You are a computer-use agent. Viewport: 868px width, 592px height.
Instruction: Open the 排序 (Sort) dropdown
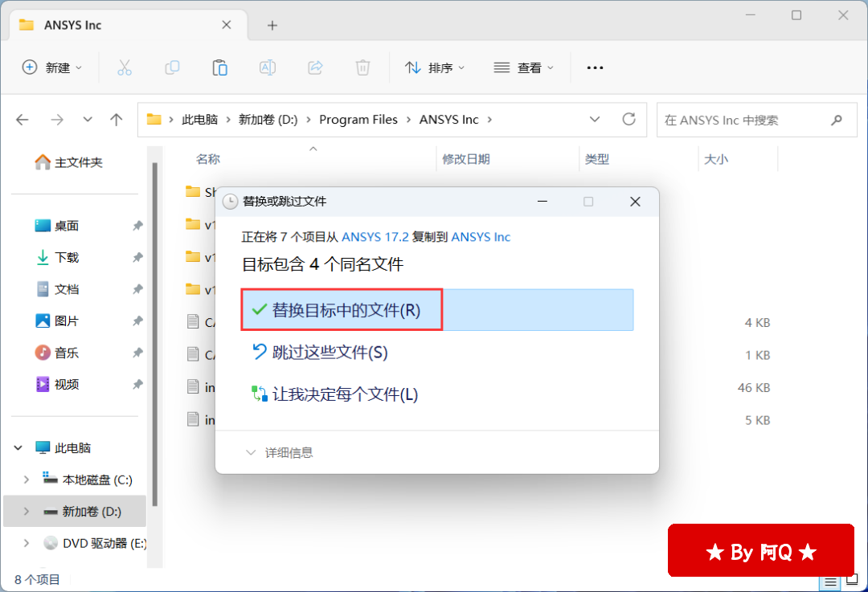435,67
